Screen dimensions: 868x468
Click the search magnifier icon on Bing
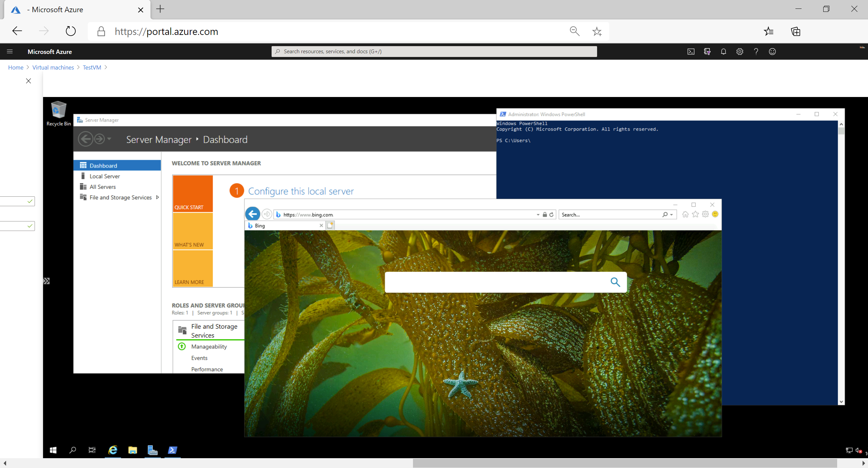[615, 282]
